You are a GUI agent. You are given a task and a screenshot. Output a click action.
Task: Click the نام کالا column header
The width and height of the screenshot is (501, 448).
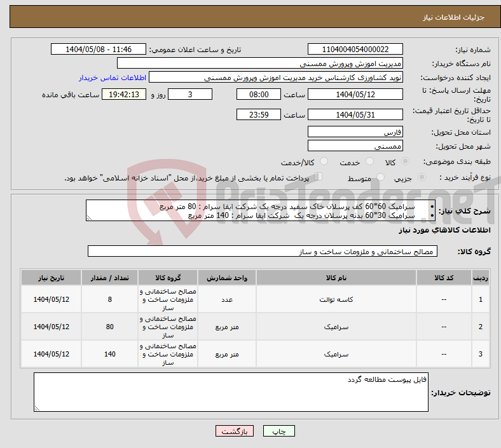click(x=336, y=278)
